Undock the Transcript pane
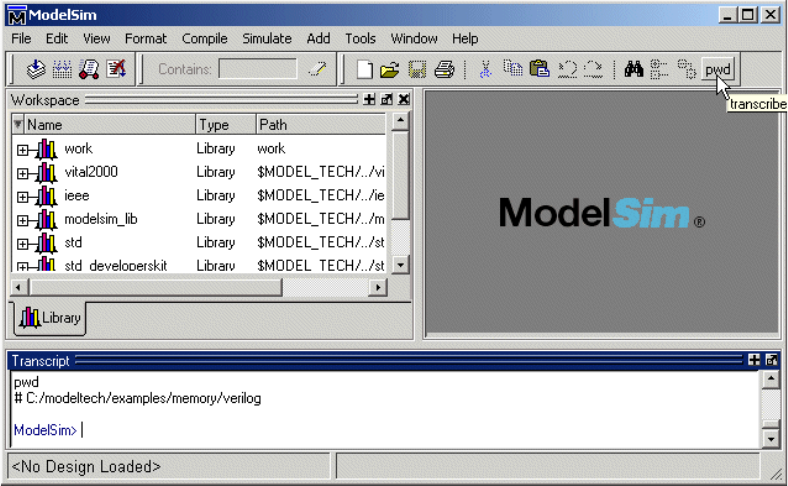 coord(771,360)
